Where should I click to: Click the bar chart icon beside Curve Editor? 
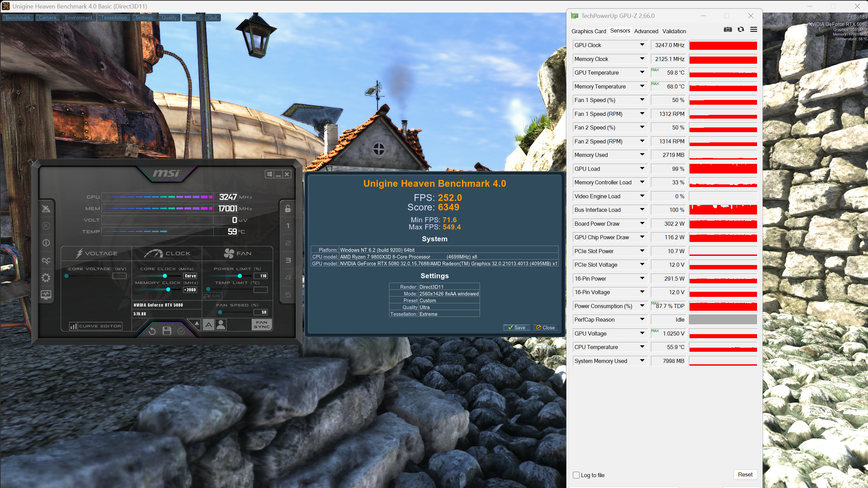(x=74, y=326)
